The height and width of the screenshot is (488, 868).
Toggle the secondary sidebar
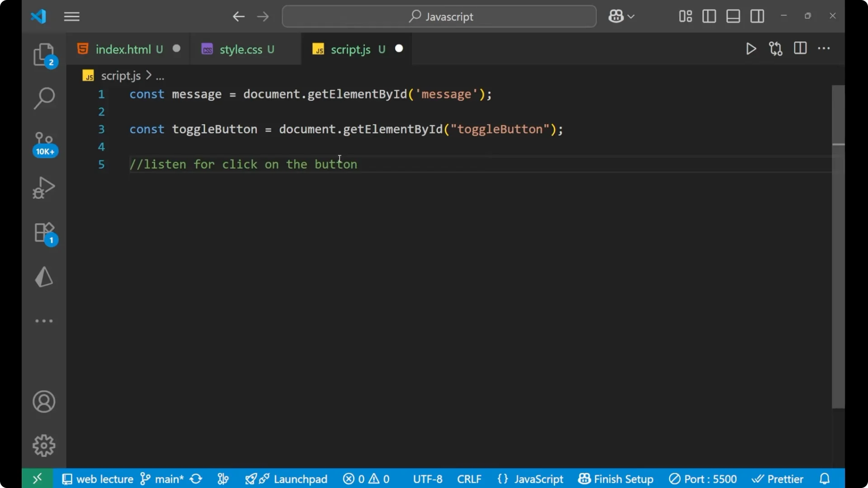(x=757, y=16)
